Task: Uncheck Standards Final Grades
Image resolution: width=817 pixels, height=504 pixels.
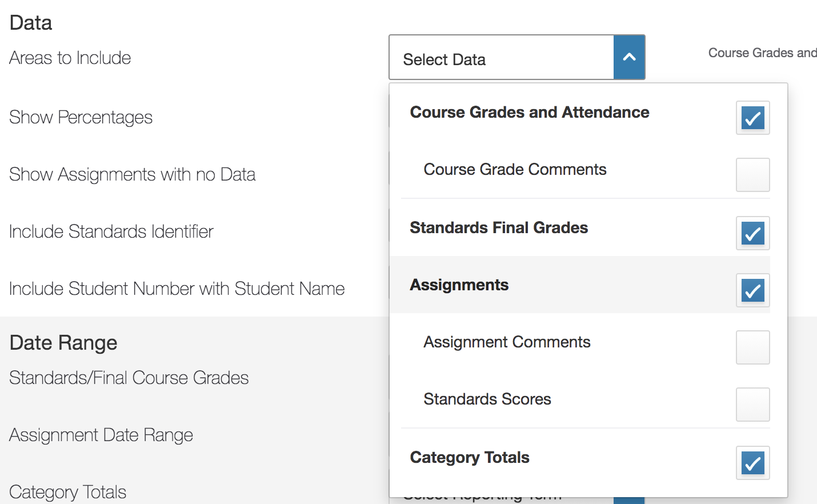Action: [752, 233]
